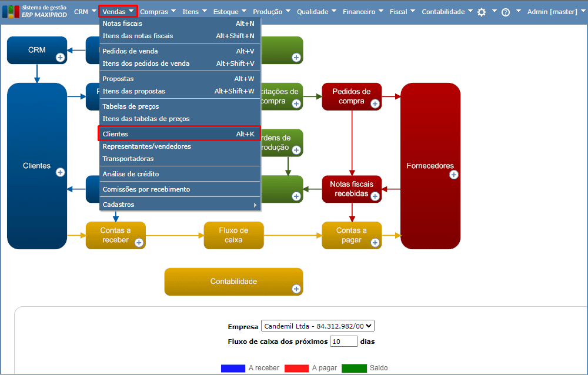
Task: Choose Itens das notas fiscais
Action: [180, 36]
